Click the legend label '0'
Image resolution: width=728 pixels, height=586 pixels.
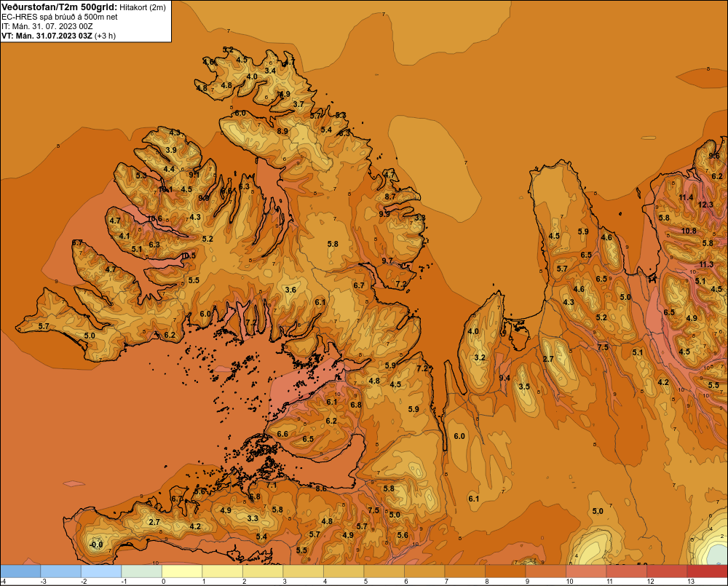pos(163,582)
